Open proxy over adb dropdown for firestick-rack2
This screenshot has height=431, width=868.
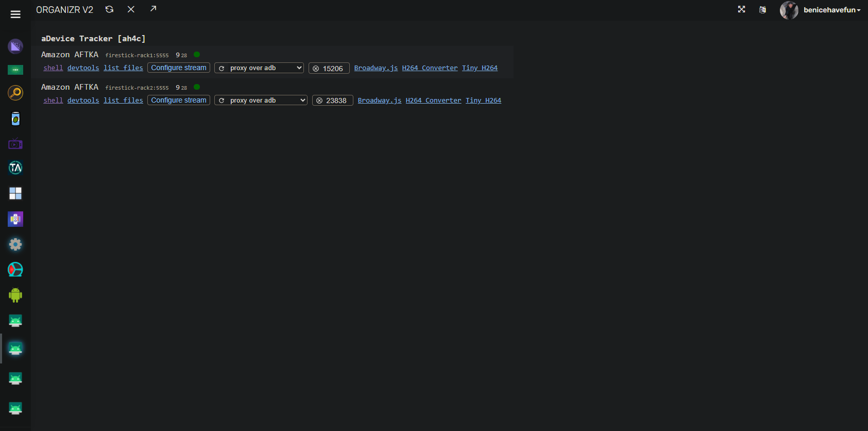click(x=261, y=101)
